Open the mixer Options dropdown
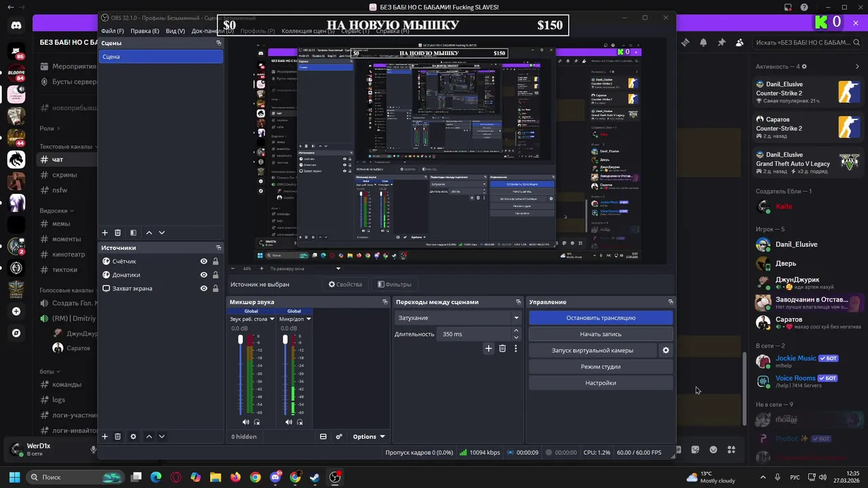 (368, 436)
